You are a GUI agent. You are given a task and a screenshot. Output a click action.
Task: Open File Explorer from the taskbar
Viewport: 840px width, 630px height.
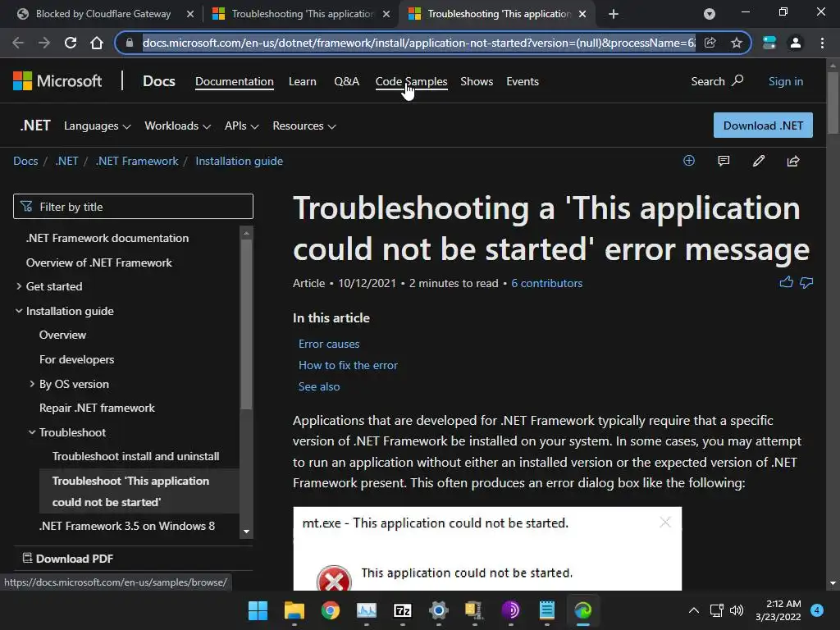(x=294, y=610)
